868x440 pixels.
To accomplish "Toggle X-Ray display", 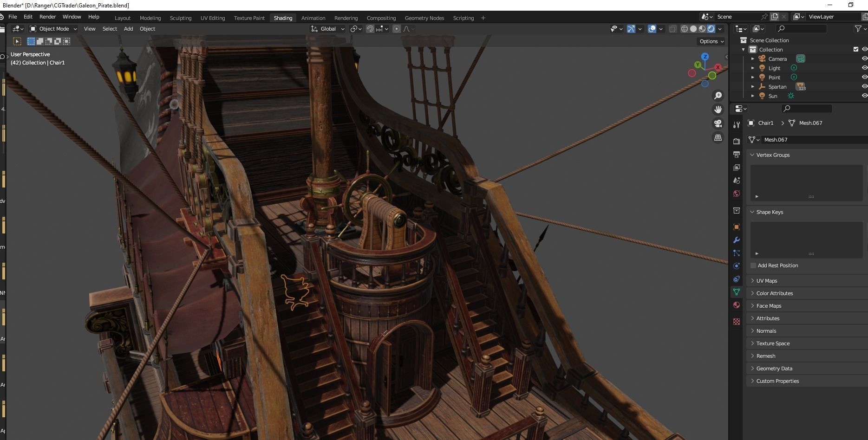I will point(672,29).
